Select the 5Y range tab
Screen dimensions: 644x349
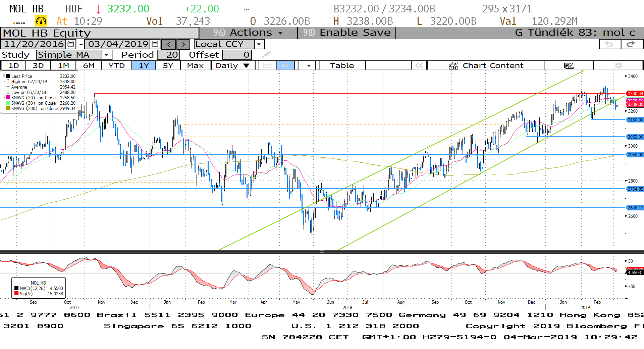[168, 65]
